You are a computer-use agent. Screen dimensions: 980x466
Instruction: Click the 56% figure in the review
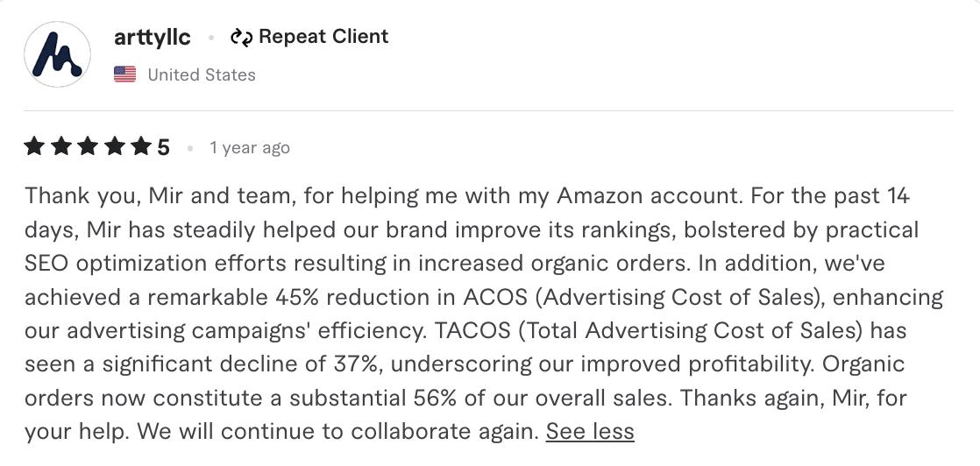coord(435,398)
